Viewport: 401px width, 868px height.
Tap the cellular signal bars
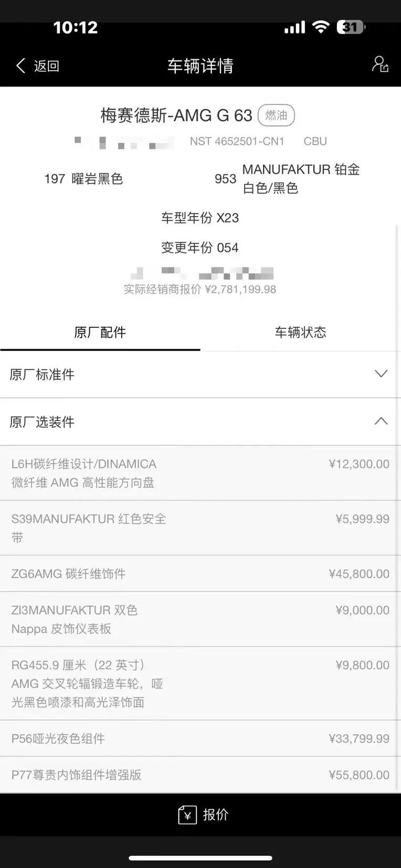(x=294, y=27)
